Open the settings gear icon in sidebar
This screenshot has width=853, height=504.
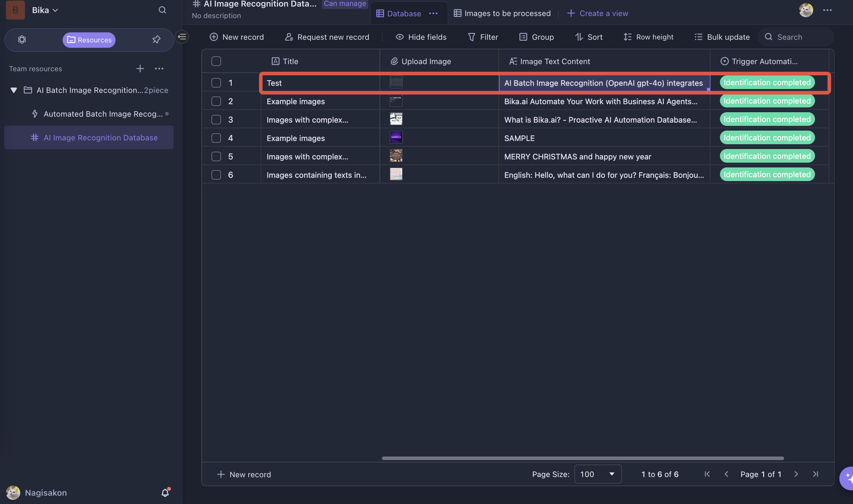coord(22,39)
